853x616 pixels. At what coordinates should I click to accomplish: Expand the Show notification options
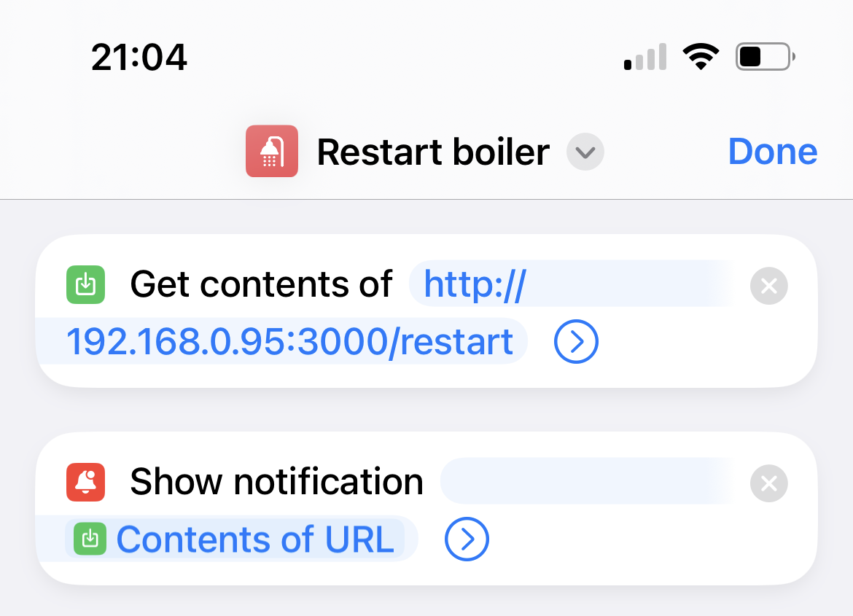tap(467, 539)
